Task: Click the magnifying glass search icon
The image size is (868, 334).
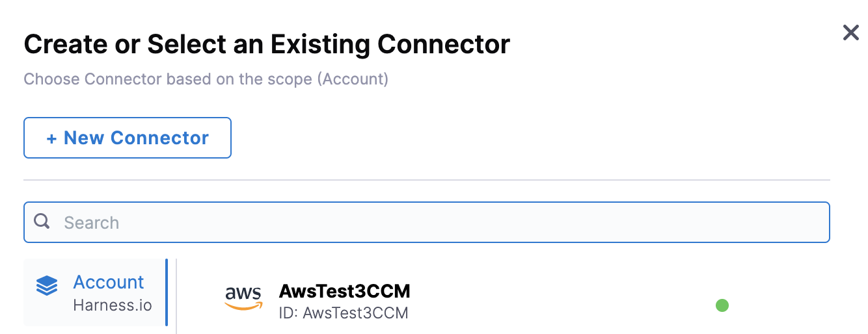Action: 42,222
